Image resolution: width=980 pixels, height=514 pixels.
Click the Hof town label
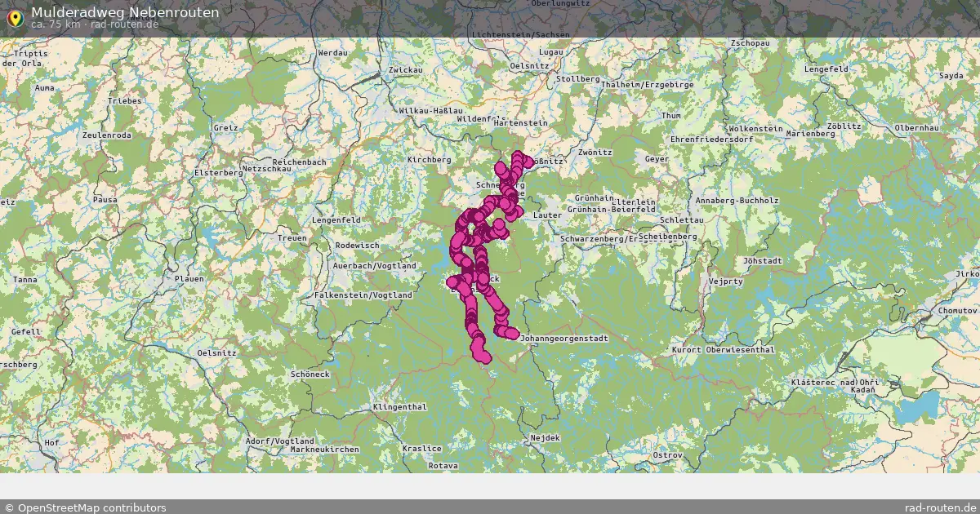pyautogui.click(x=52, y=442)
